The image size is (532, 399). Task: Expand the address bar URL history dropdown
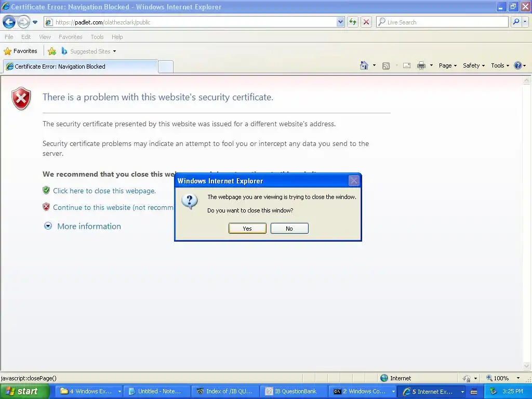point(340,22)
